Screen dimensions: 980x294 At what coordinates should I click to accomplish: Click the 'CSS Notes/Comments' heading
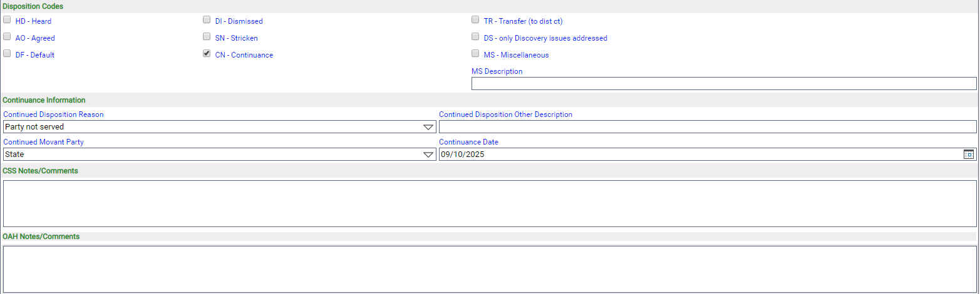coord(41,171)
